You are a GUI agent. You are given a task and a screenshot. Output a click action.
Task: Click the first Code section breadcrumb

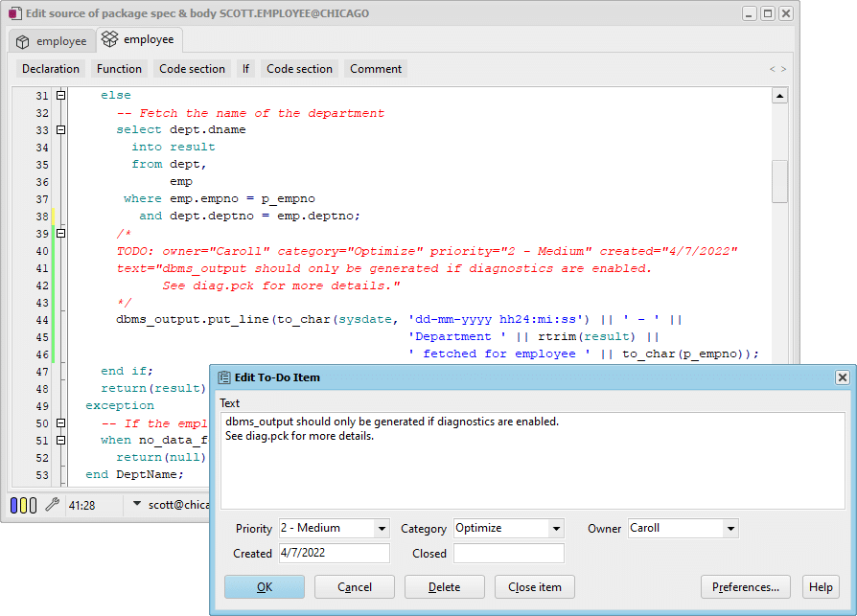(192, 69)
